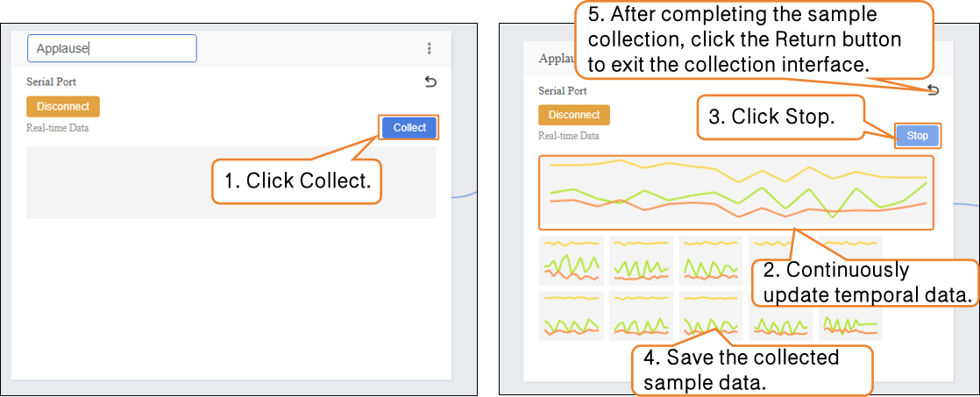Viewport: 980px width, 397px height.
Task: Open the last sample thumbnail in the bottom row
Action: (x=850, y=322)
